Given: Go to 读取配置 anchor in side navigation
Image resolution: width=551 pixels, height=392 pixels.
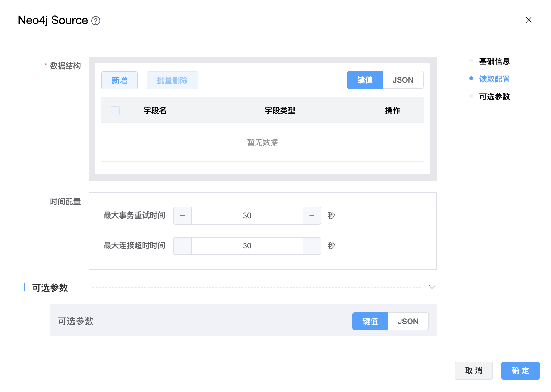Looking at the screenshot, I should point(494,79).
